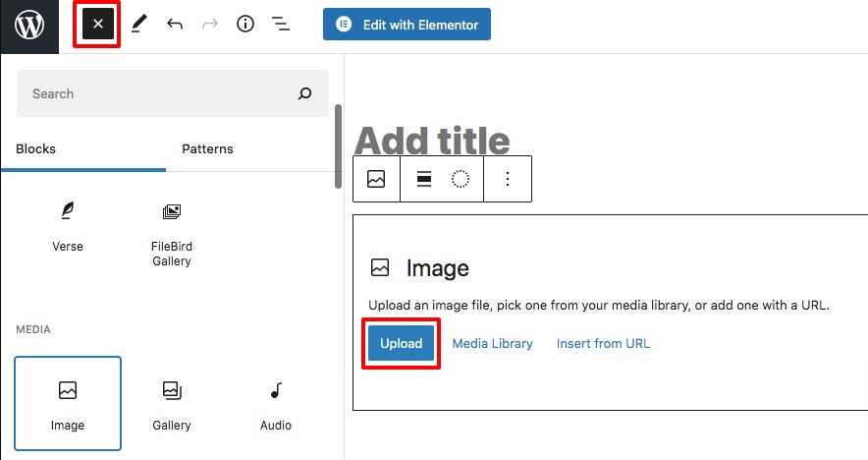Choose the Gallery block

(x=172, y=403)
